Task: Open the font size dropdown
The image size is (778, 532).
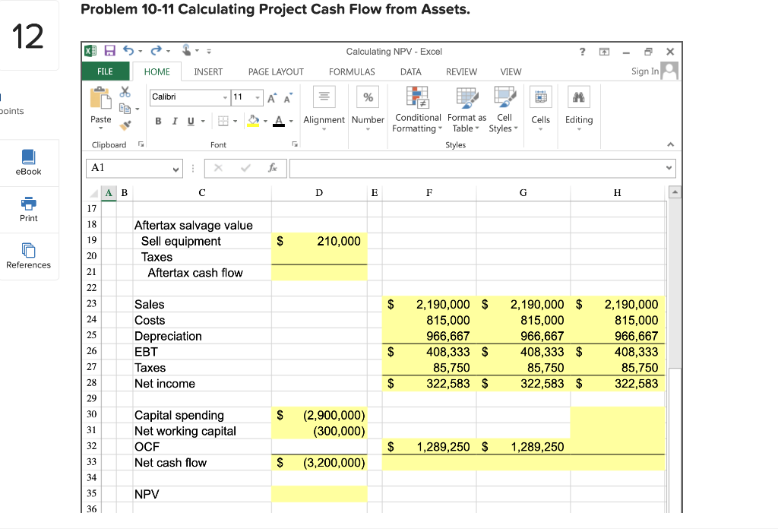Action: tap(258, 97)
